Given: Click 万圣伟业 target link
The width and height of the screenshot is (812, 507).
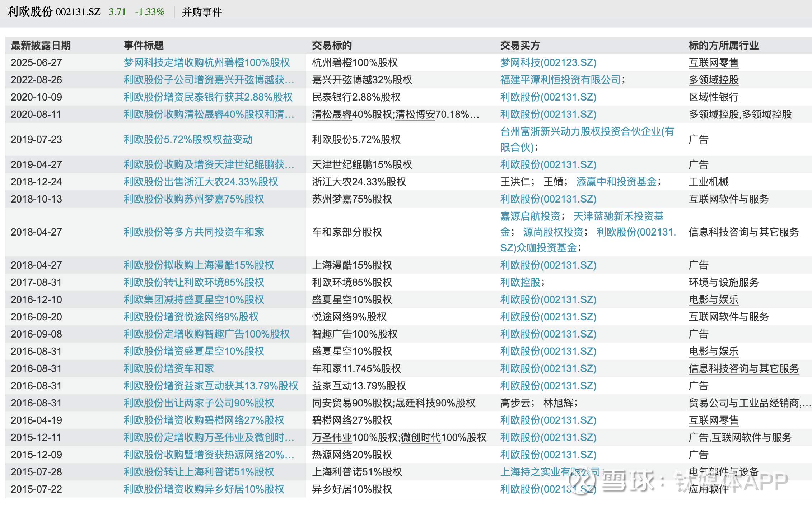Looking at the screenshot, I should coord(332,437).
